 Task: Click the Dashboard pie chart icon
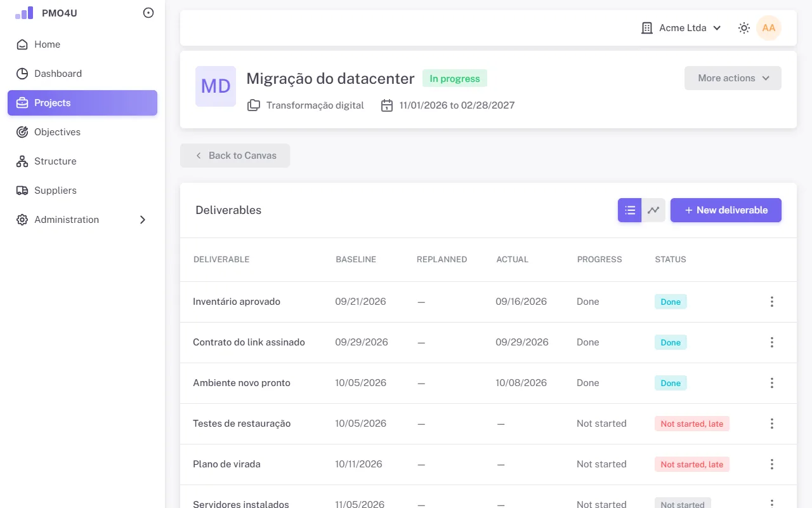tap(22, 74)
